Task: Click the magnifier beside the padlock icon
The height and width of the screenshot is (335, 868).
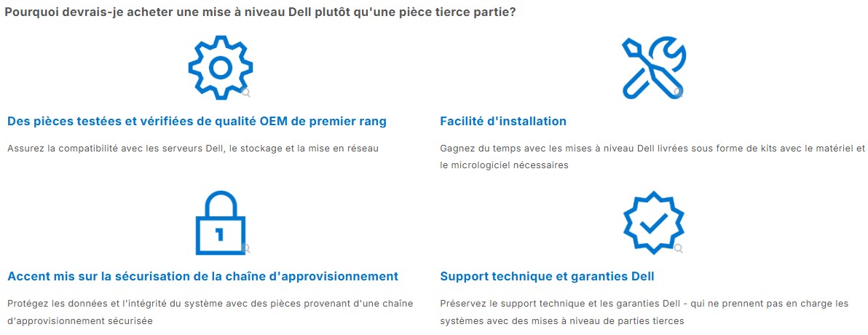Action: pos(246,248)
